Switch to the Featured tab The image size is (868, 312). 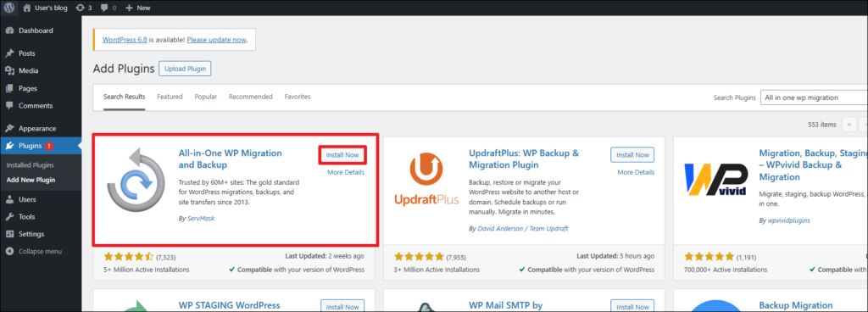click(170, 97)
